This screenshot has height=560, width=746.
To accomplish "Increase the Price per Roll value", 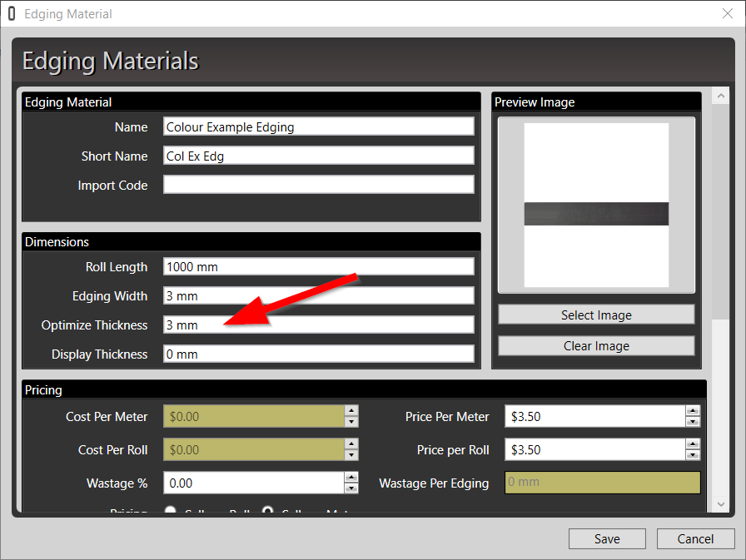I will pos(693,444).
